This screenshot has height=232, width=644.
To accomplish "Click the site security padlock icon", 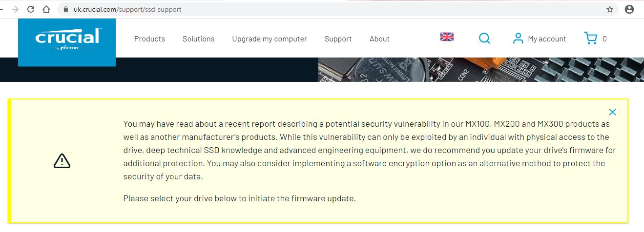I will pos(67,9).
